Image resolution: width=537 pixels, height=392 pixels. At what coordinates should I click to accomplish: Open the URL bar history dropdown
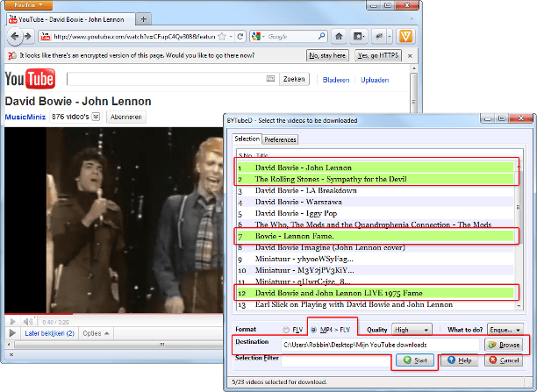point(232,36)
